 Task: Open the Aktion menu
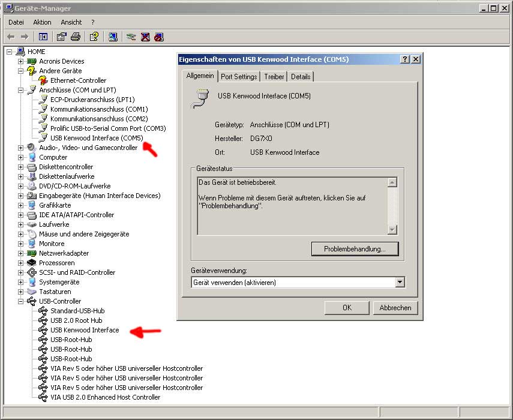pos(42,22)
